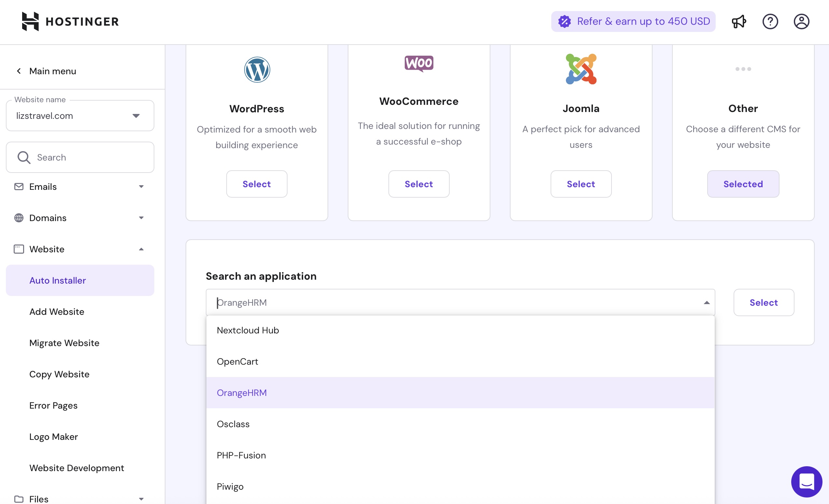829x504 pixels.
Task: Collapse the application dropdown arrow
Action: 707,302
